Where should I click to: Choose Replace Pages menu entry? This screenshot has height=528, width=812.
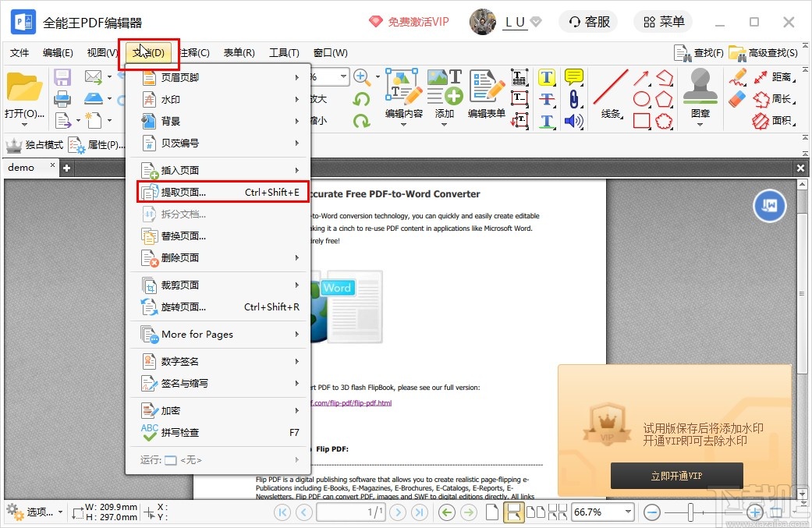click(220, 236)
